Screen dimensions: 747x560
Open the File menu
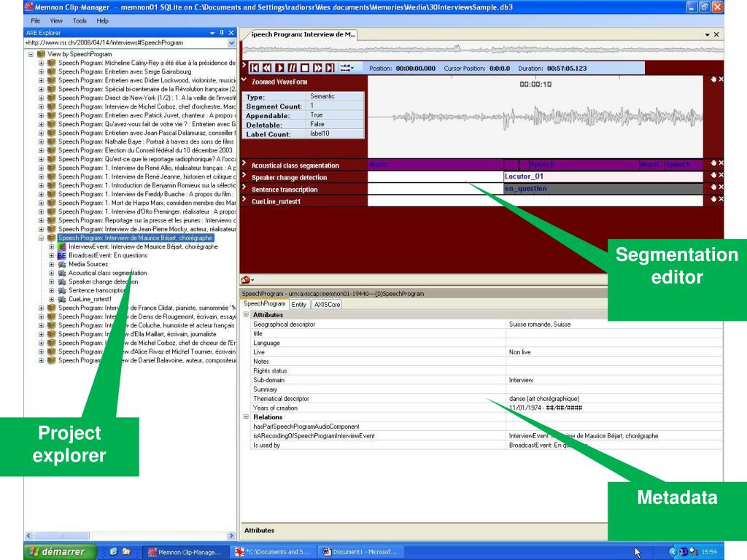point(35,21)
